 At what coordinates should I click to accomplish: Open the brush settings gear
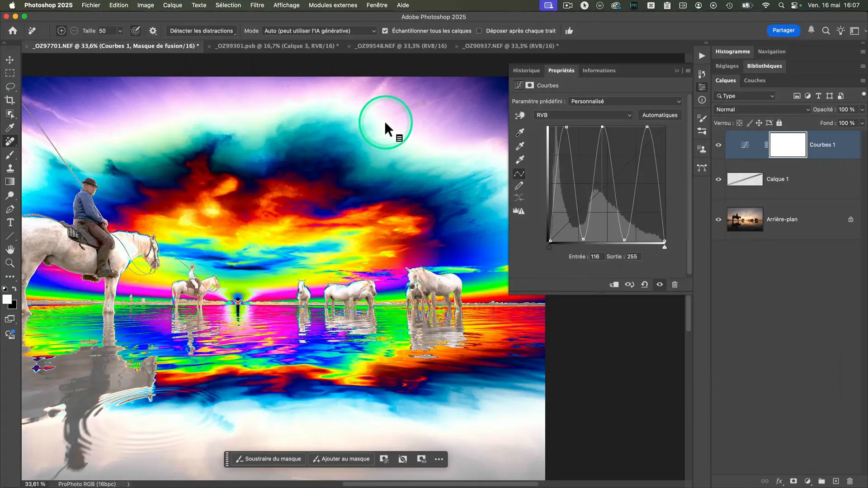pos(153,31)
